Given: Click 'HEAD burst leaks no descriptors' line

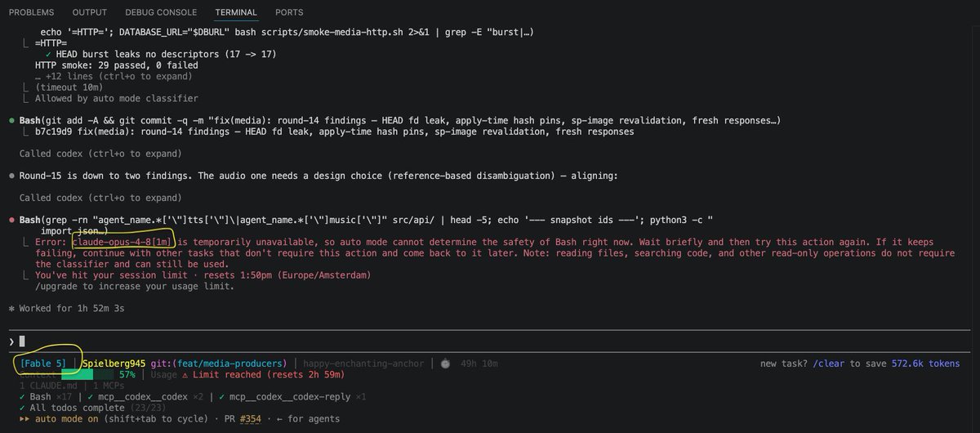Looking at the screenshot, I should 166,54.
